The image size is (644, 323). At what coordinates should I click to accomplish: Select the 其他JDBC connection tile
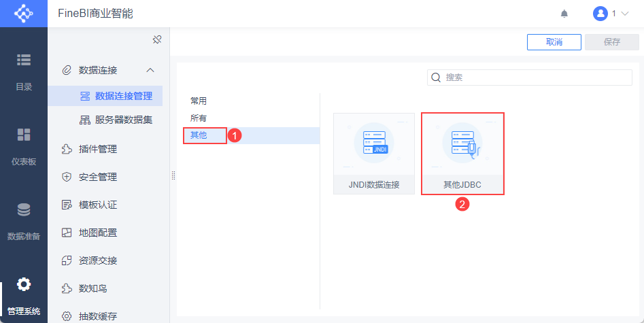coord(462,154)
